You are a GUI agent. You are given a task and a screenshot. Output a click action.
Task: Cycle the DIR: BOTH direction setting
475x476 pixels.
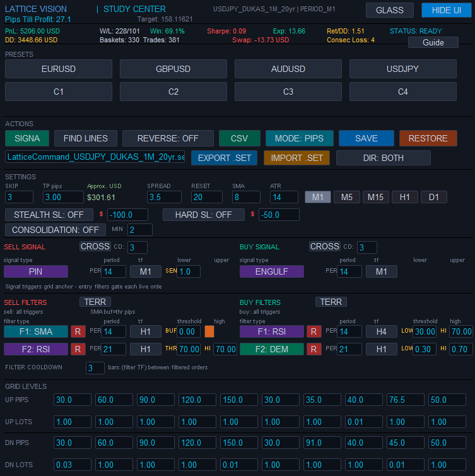[384, 158]
